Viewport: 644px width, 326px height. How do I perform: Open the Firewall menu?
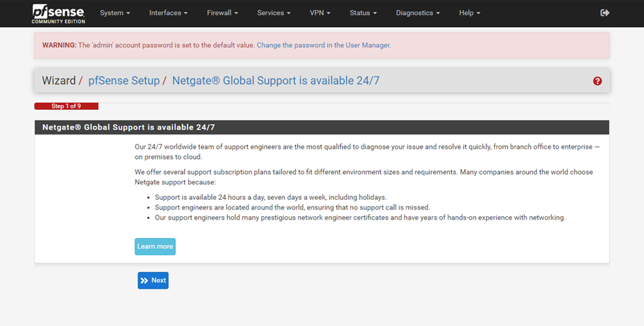tap(222, 13)
